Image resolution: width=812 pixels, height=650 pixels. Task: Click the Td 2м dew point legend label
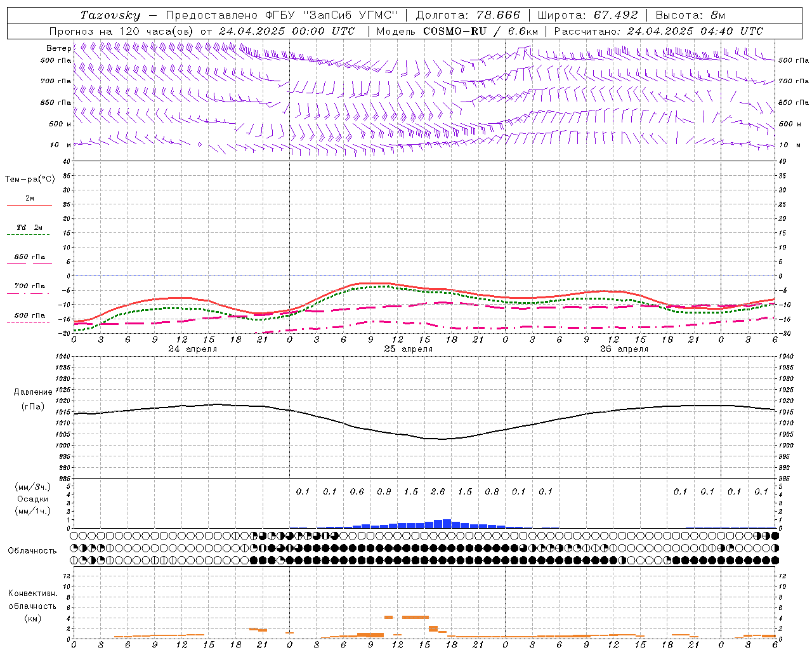pyautogui.click(x=29, y=227)
